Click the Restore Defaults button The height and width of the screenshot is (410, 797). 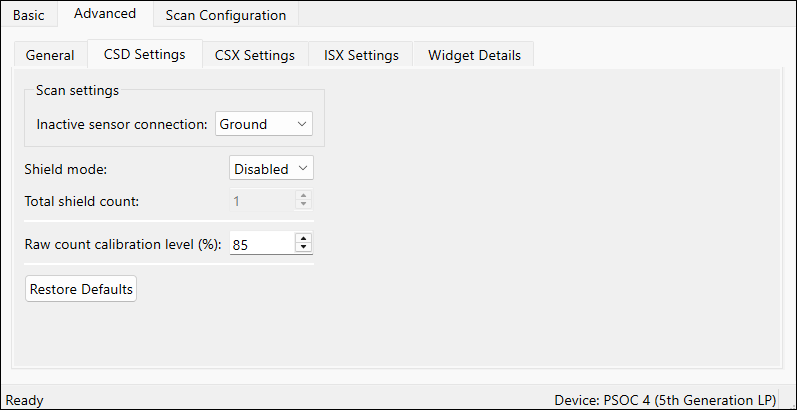click(81, 289)
